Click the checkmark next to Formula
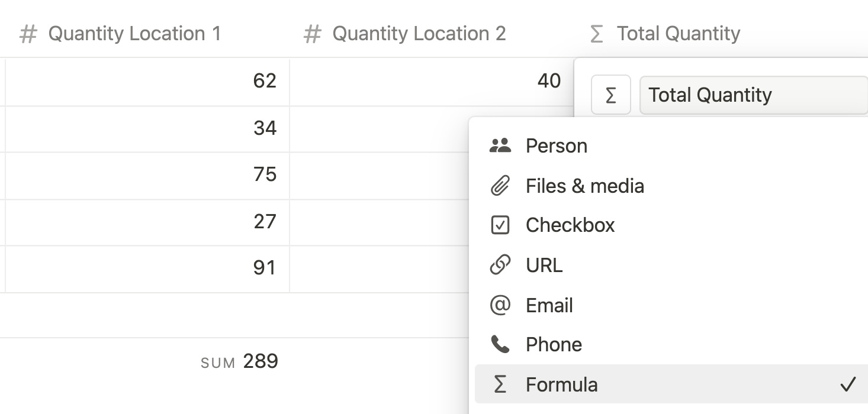This screenshot has width=868, height=414. click(848, 384)
